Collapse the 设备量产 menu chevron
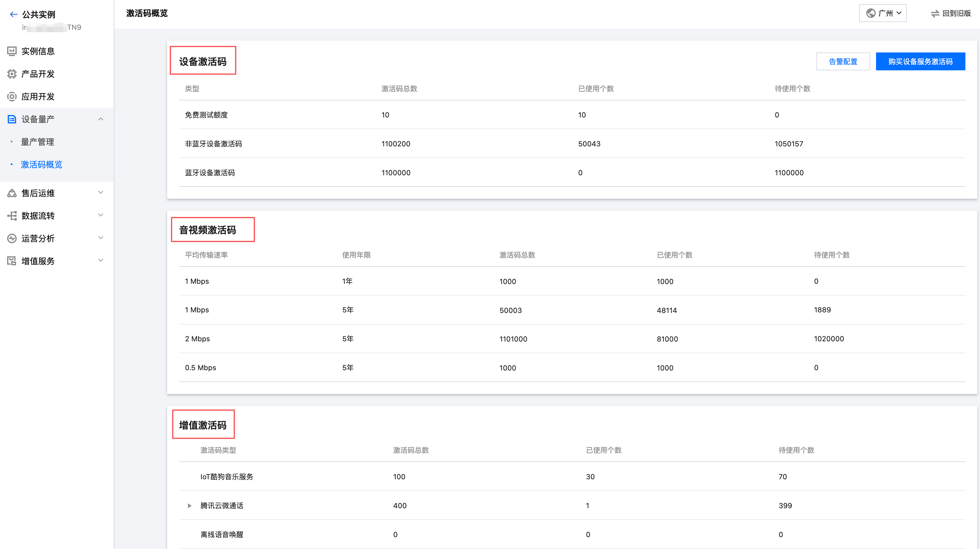 pyautogui.click(x=101, y=119)
